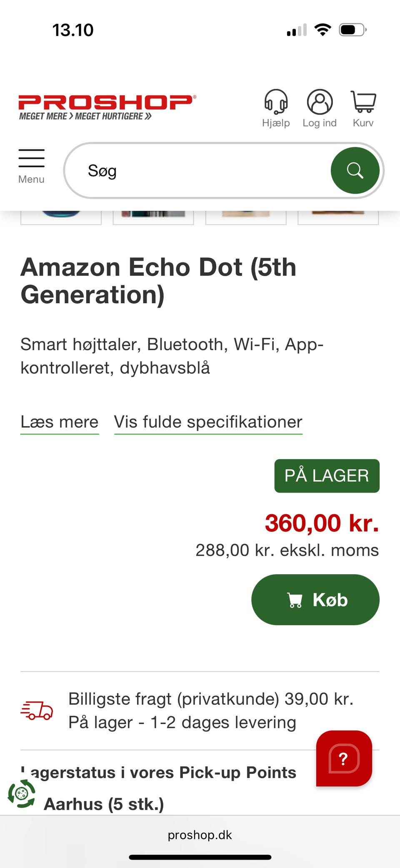
Task: Tap the proshop.dk address bar
Action: (200, 835)
